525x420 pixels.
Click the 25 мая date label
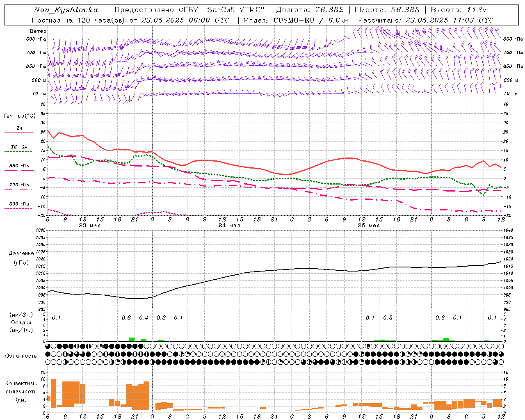click(368, 226)
